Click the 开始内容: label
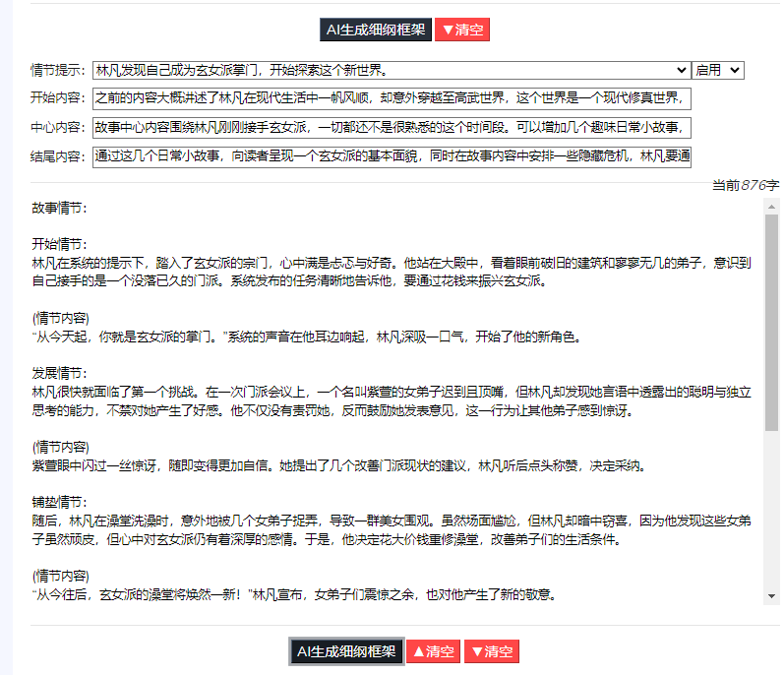This screenshot has width=784, height=675. [x=58, y=97]
